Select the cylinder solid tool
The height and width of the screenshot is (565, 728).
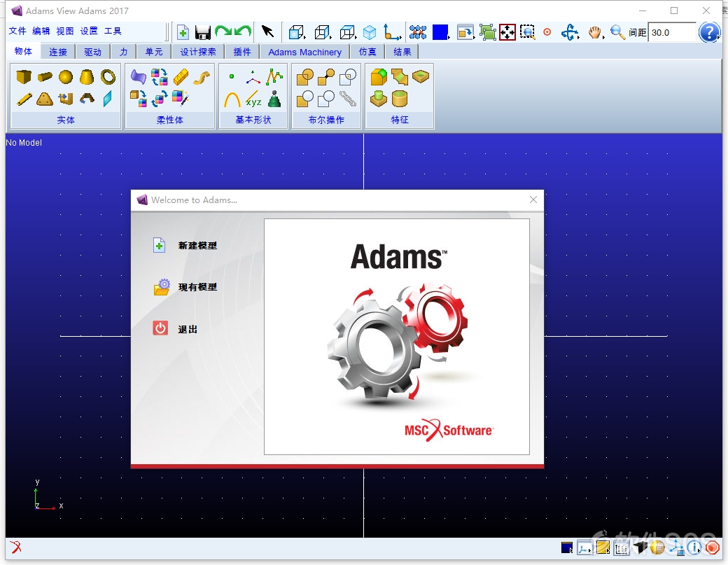pyautogui.click(x=45, y=76)
